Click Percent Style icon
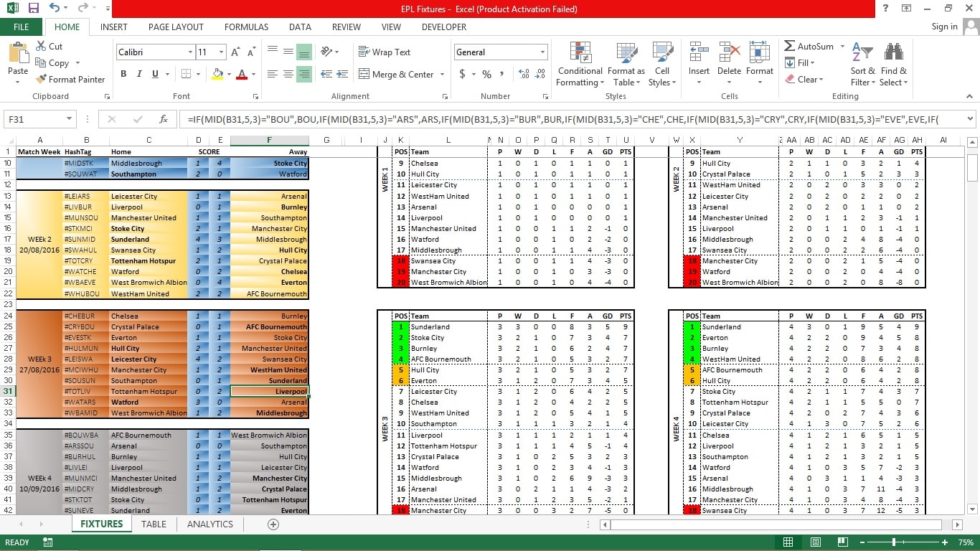980x551 pixels. click(486, 74)
